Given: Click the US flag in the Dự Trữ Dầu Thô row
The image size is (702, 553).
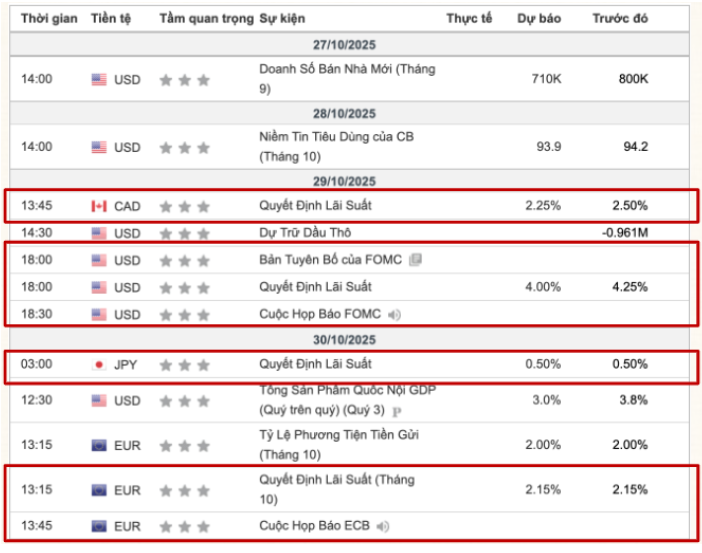Looking at the screenshot, I should pyautogui.click(x=99, y=233).
